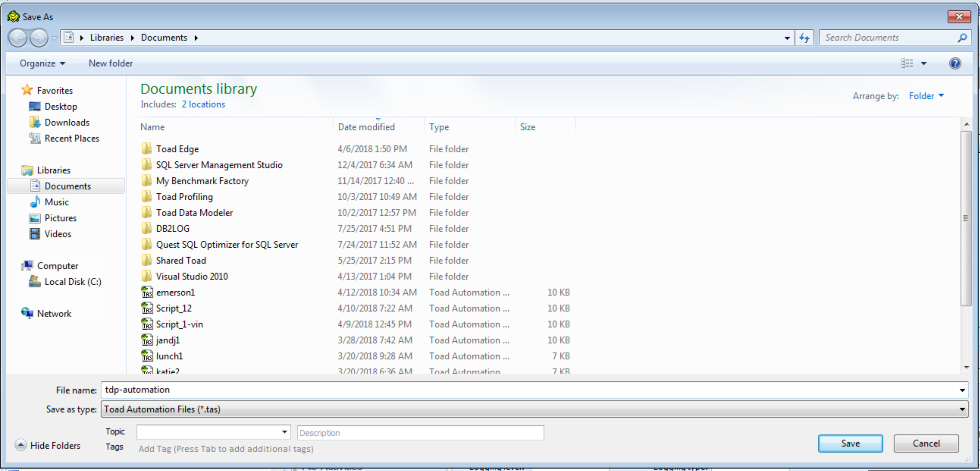The height and width of the screenshot is (471, 980).
Task: Click the Favorites star icon
Action: (x=27, y=90)
